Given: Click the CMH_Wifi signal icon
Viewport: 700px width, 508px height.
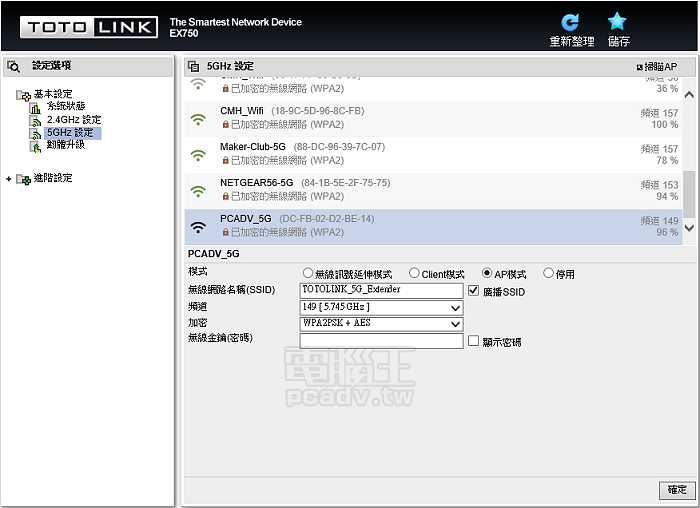Looking at the screenshot, I should (198, 118).
